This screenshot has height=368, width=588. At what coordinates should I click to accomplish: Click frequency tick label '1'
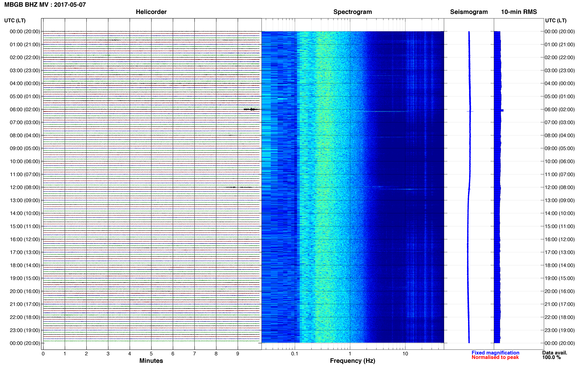[x=350, y=354]
